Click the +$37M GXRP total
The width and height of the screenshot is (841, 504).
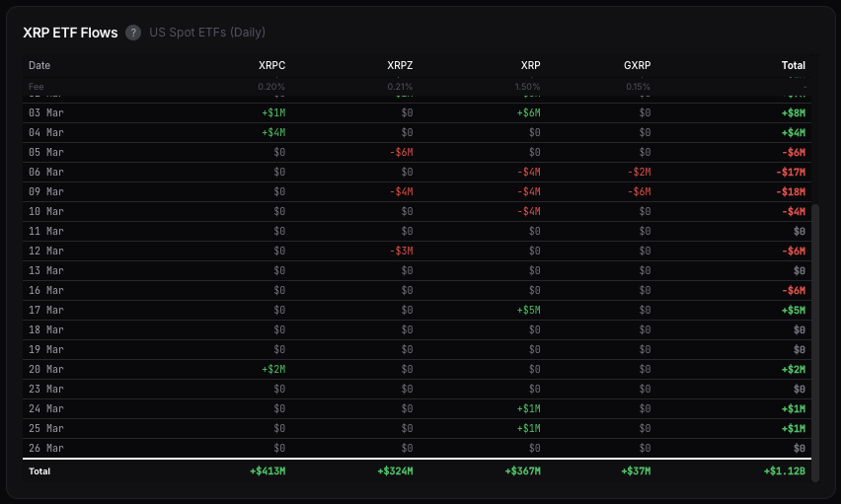point(636,471)
